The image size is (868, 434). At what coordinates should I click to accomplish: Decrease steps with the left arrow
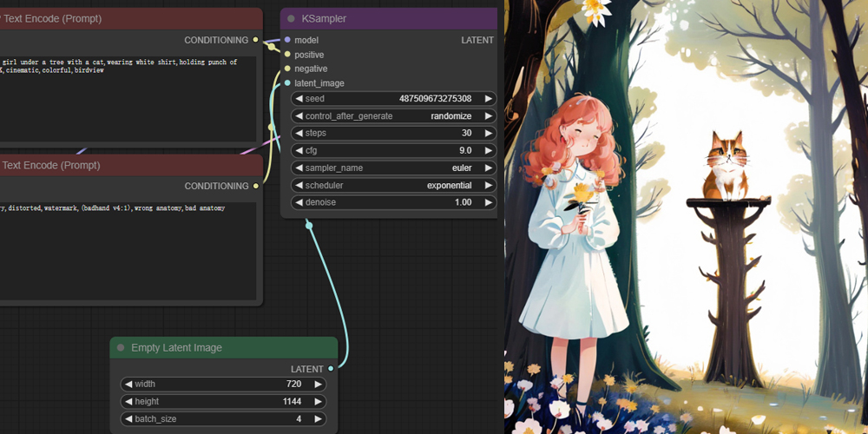click(x=299, y=134)
